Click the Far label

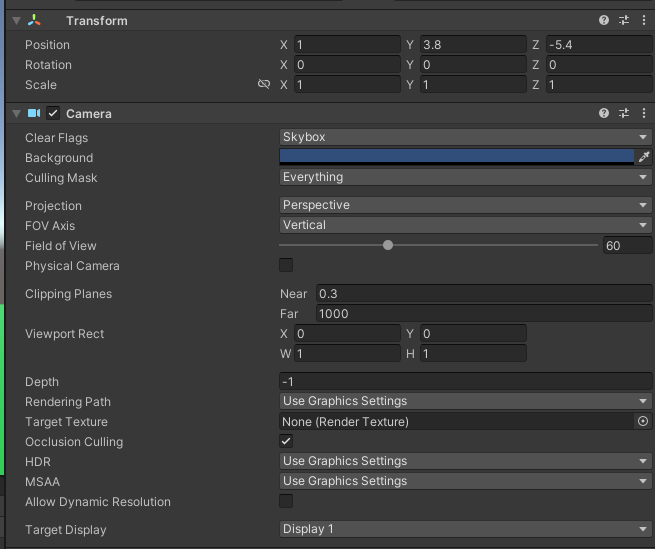click(289, 314)
